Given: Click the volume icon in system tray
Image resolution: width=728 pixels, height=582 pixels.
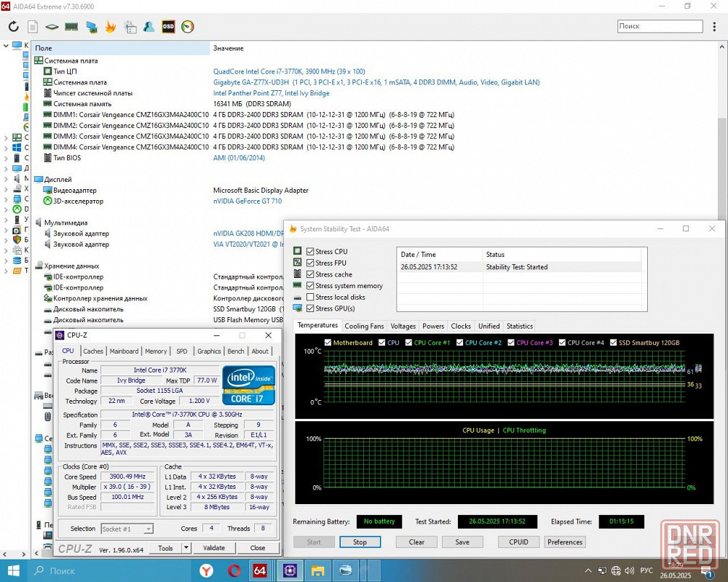Looking at the screenshot, I should coord(630,571).
